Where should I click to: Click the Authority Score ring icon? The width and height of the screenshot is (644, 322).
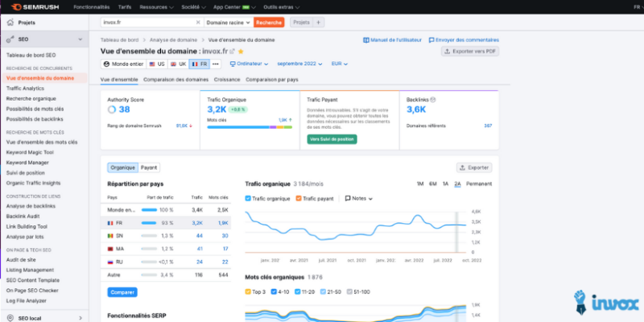112,109
